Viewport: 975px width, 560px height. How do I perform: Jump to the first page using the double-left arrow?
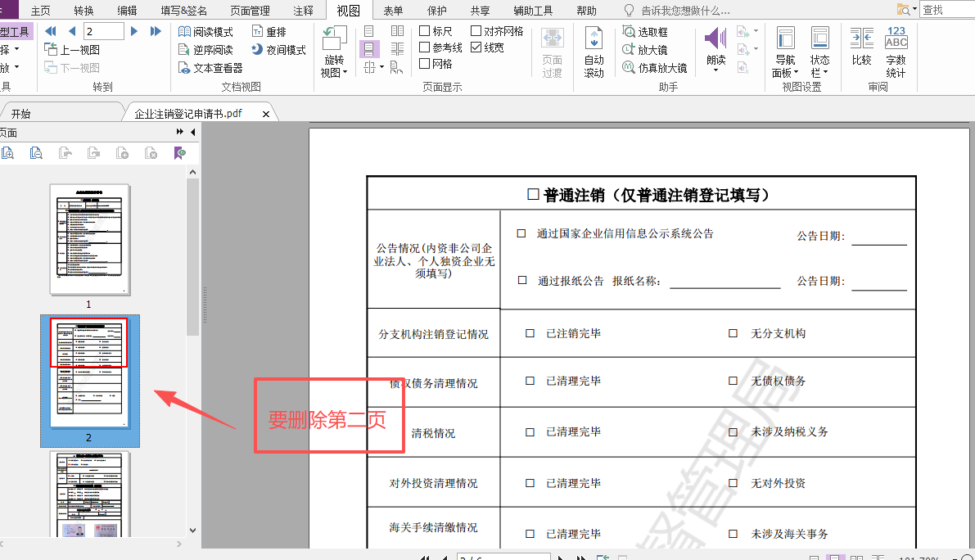pos(51,31)
